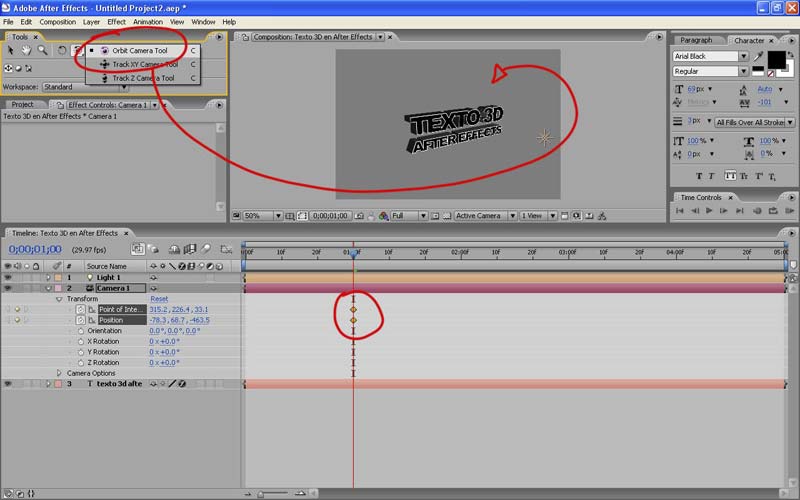800x500 pixels.
Task: Hide the Light 1 layer eye
Action: 8,278
